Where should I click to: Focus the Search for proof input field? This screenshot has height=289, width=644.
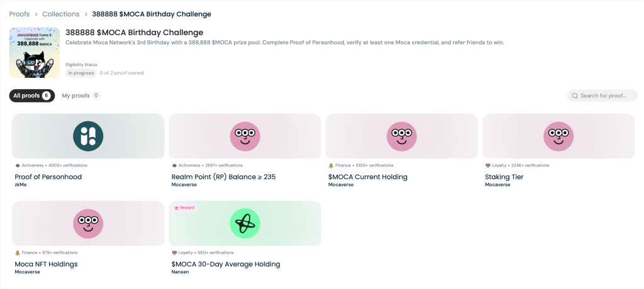pos(605,96)
